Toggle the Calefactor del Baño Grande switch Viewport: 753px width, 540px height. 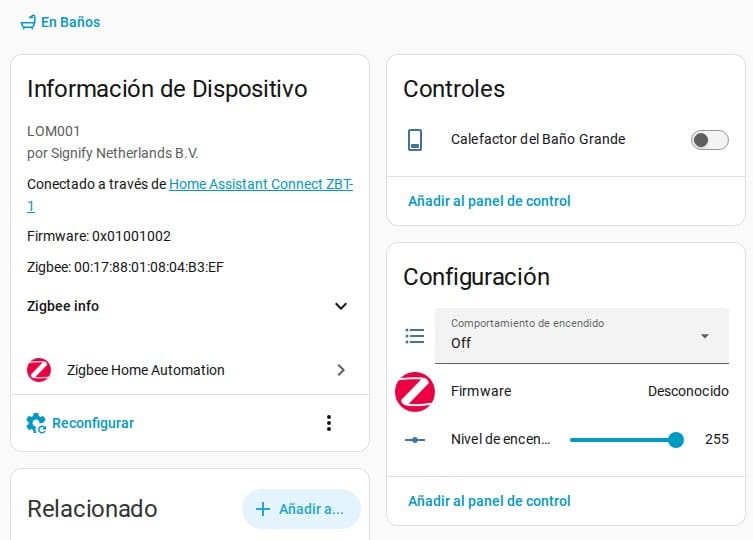point(709,140)
